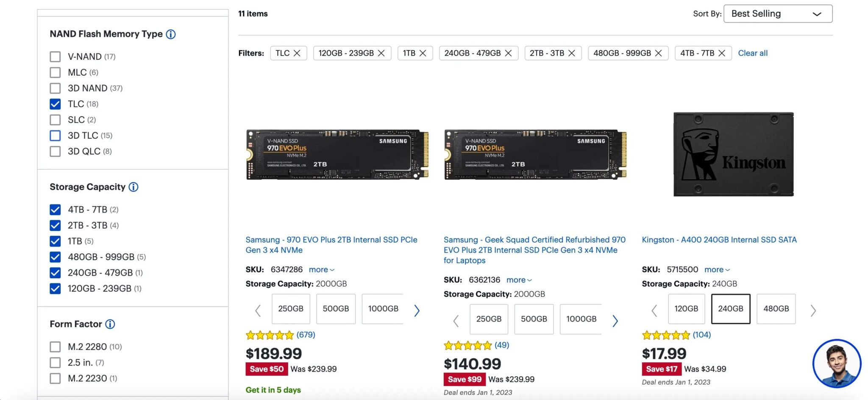Viewport: 868px width, 400px height.
Task: Remove the 2TB - 3TB filter chip
Action: [572, 53]
